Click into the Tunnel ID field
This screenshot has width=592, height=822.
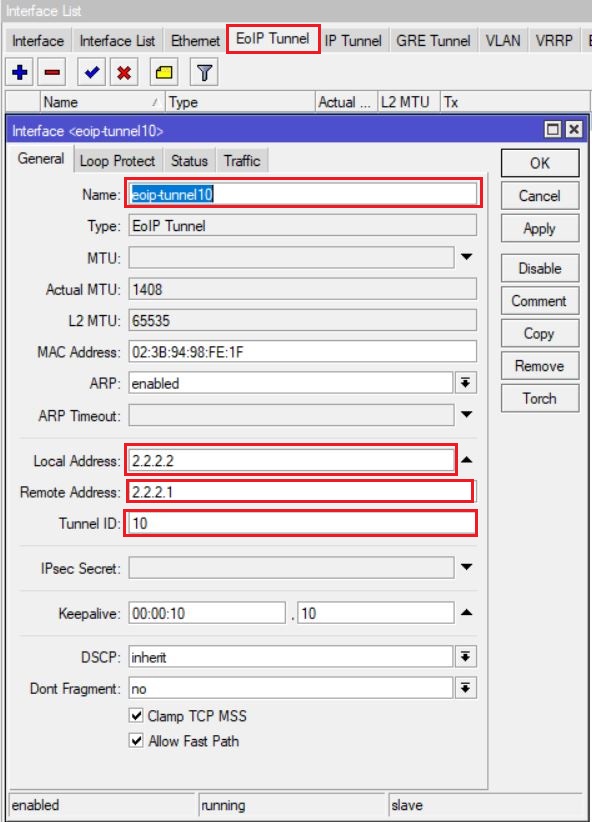tap(300, 523)
